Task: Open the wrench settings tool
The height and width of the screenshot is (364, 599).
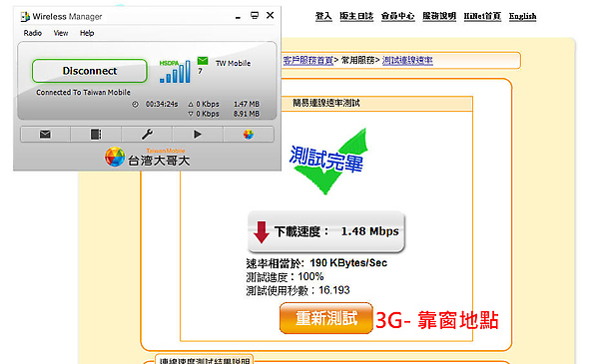Action: [x=147, y=135]
